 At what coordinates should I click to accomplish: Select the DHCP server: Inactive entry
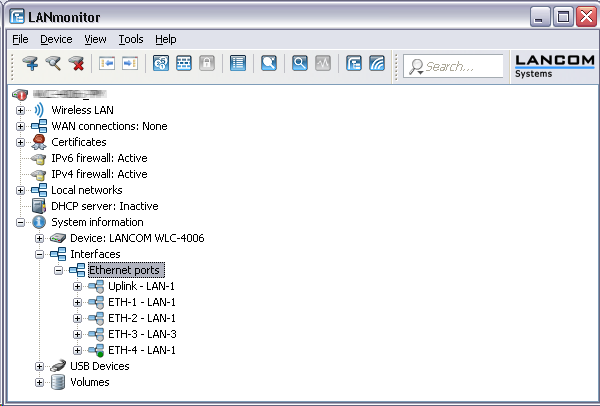[x=104, y=206]
